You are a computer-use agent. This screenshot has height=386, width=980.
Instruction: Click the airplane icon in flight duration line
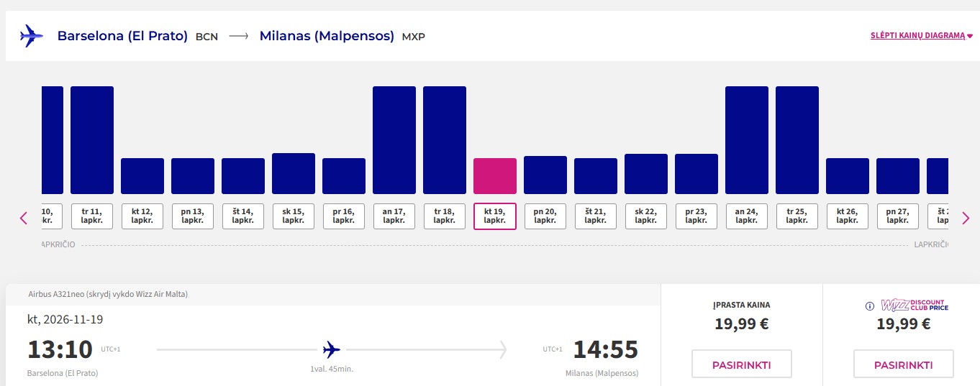point(331,350)
